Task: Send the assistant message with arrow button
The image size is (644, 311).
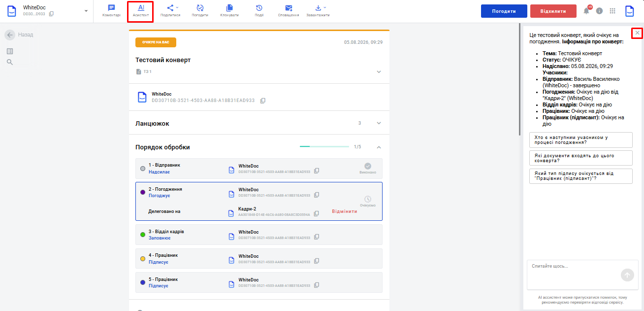Action: point(627,275)
